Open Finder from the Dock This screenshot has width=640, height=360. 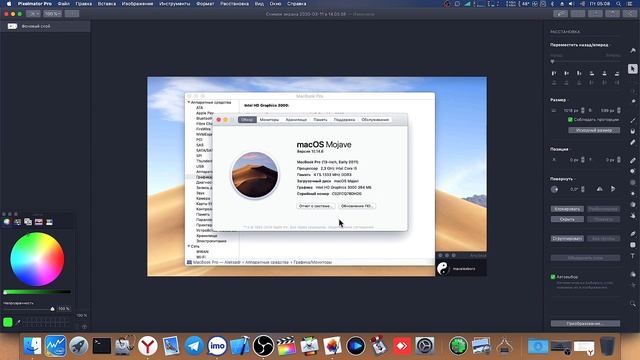click(32, 346)
